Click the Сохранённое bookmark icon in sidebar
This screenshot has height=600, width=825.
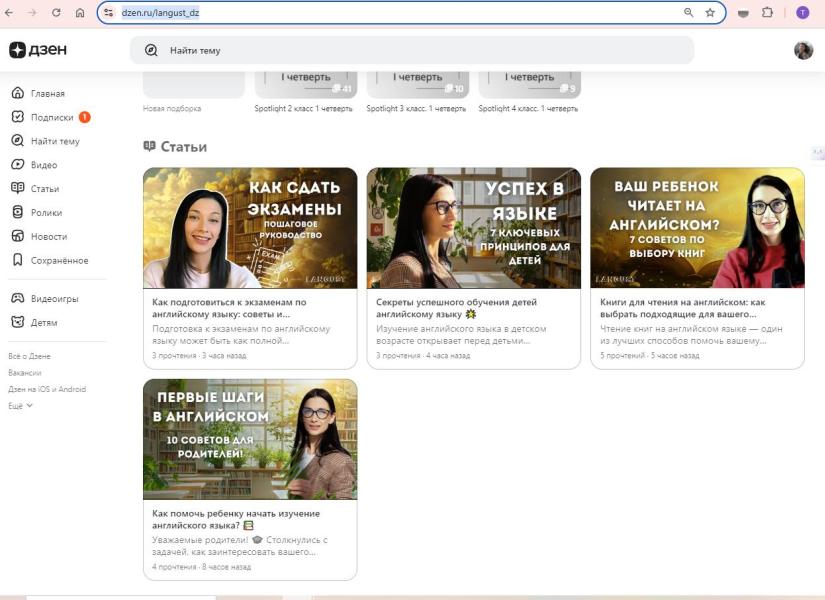[17, 260]
